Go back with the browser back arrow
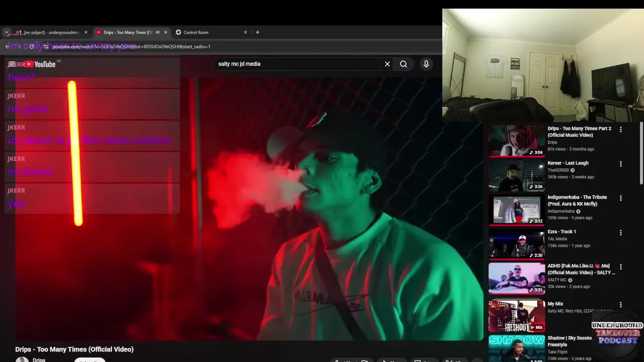The image size is (644, 362). pos(8,46)
